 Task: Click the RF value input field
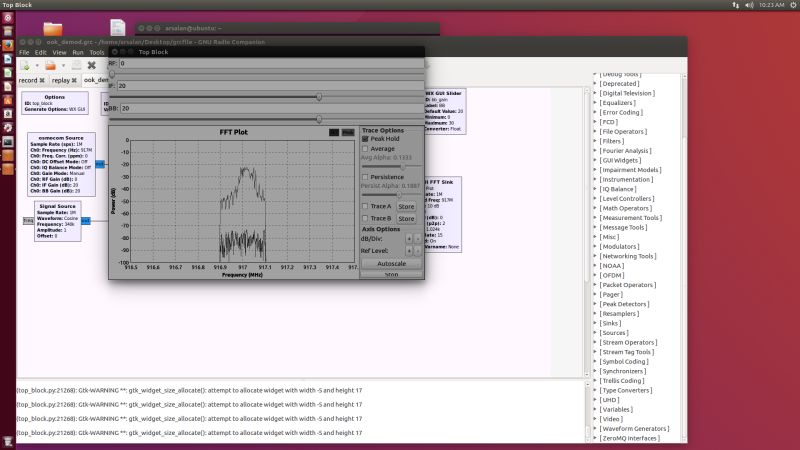[271, 63]
